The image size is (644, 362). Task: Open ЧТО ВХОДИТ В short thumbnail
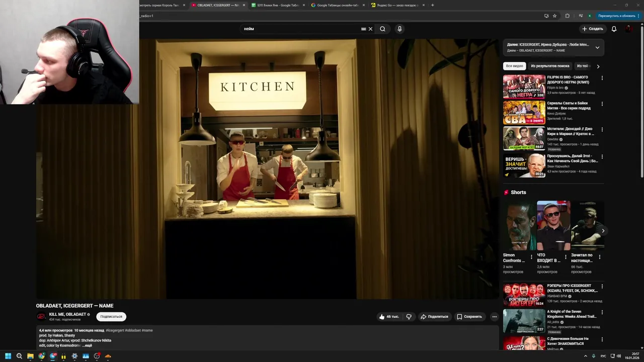point(553,226)
